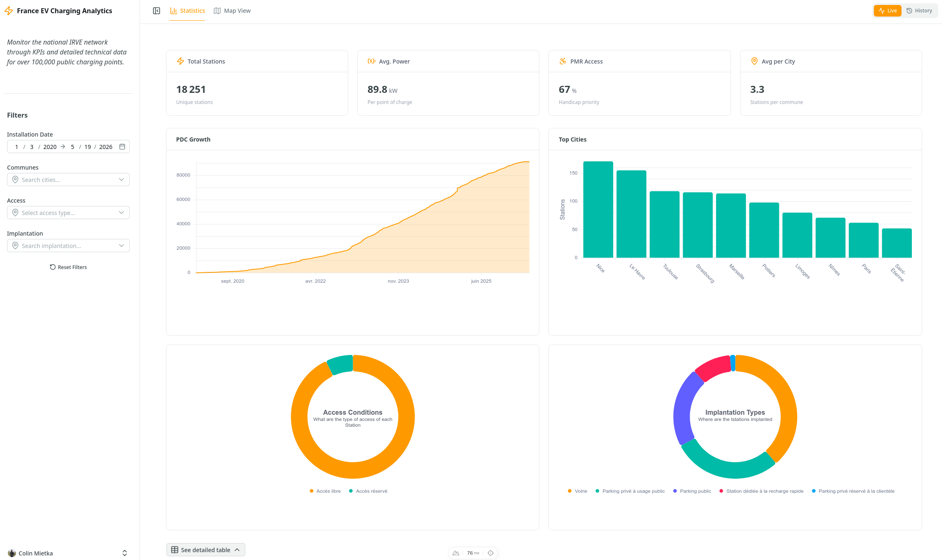The height and width of the screenshot is (560, 942).
Task: Select the Statistics tab
Action: coord(187,10)
